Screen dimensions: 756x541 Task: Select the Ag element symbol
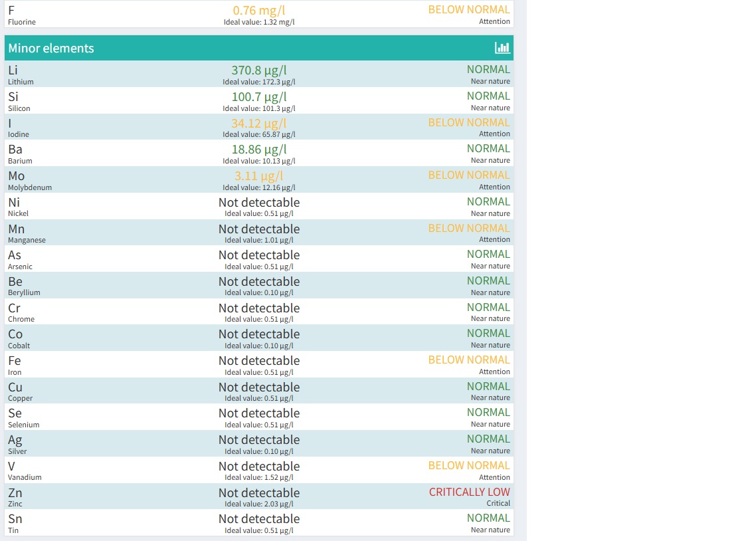tap(15, 440)
